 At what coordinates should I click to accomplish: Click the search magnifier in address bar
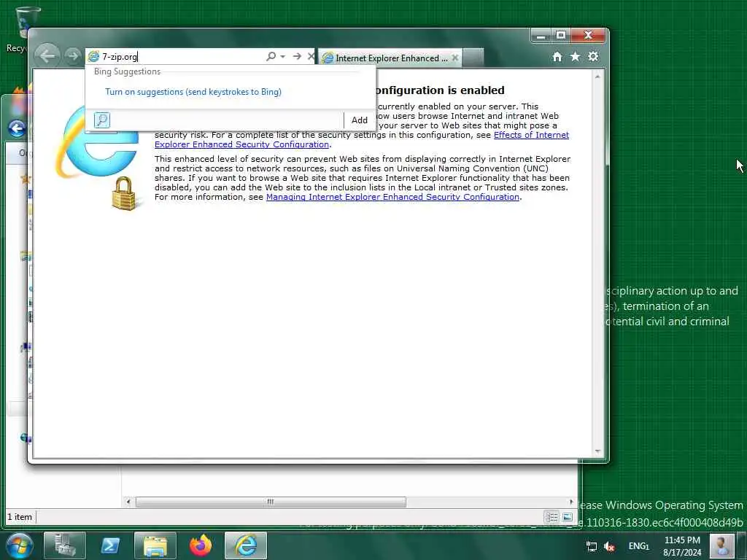click(271, 56)
